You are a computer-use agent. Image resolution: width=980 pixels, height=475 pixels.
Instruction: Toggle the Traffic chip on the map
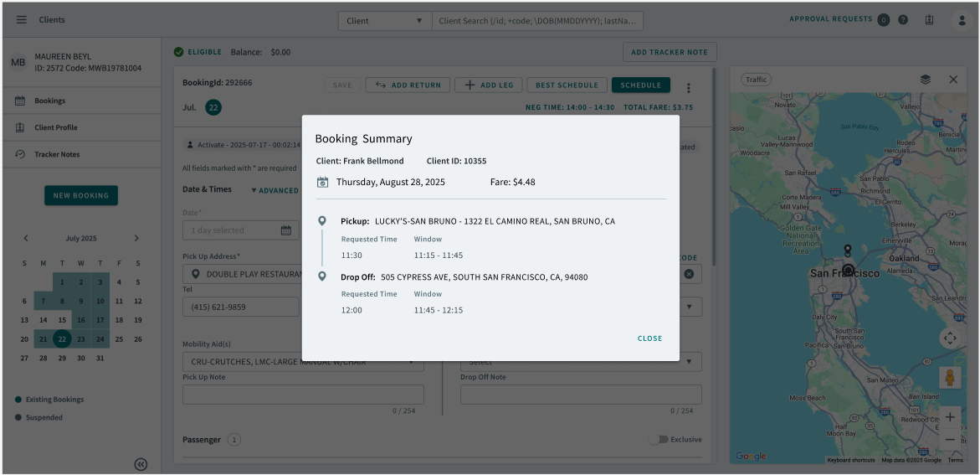(x=757, y=80)
